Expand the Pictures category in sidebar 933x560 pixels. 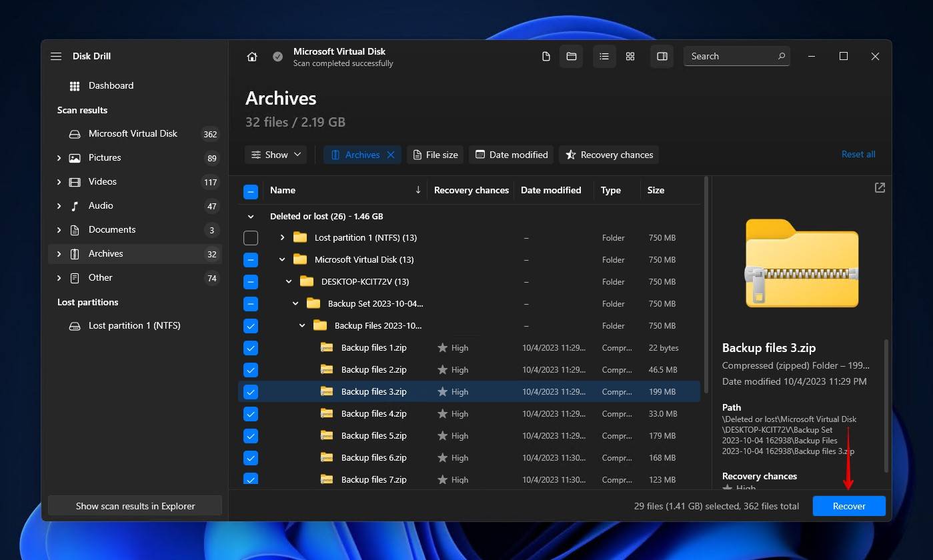coord(59,158)
